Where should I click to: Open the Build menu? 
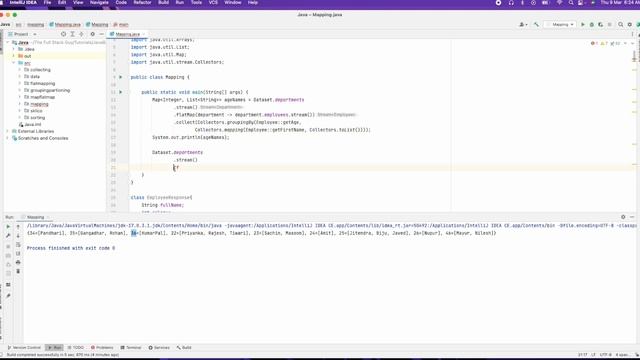(x=164, y=3)
